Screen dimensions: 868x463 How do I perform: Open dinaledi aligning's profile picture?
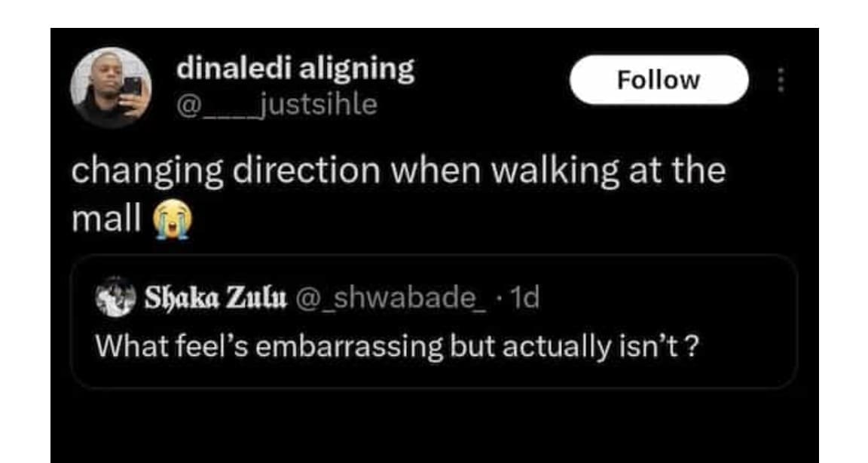[111, 87]
